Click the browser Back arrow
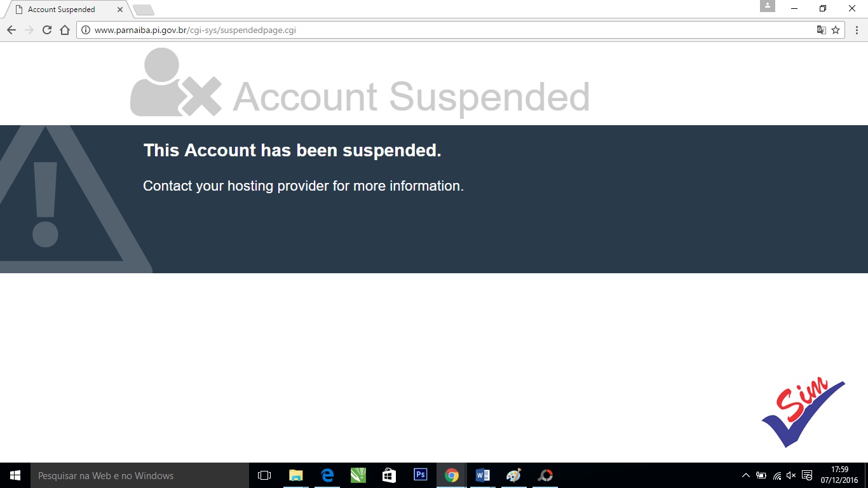Image resolution: width=868 pixels, height=488 pixels. (11, 30)
